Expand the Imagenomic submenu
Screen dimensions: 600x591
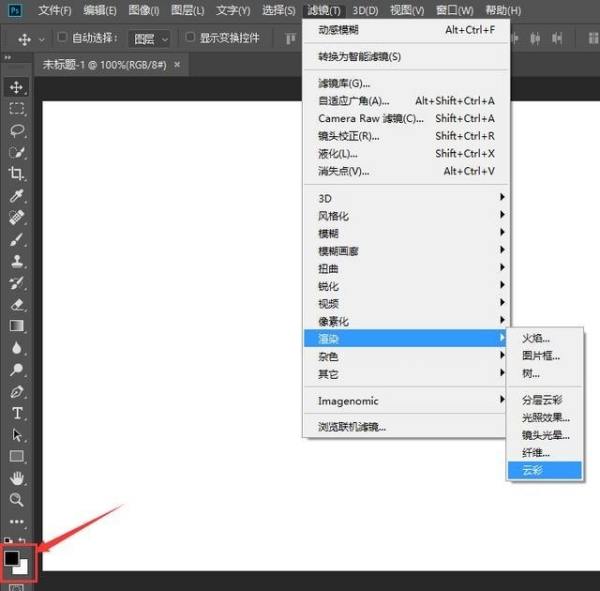(405, 401)
